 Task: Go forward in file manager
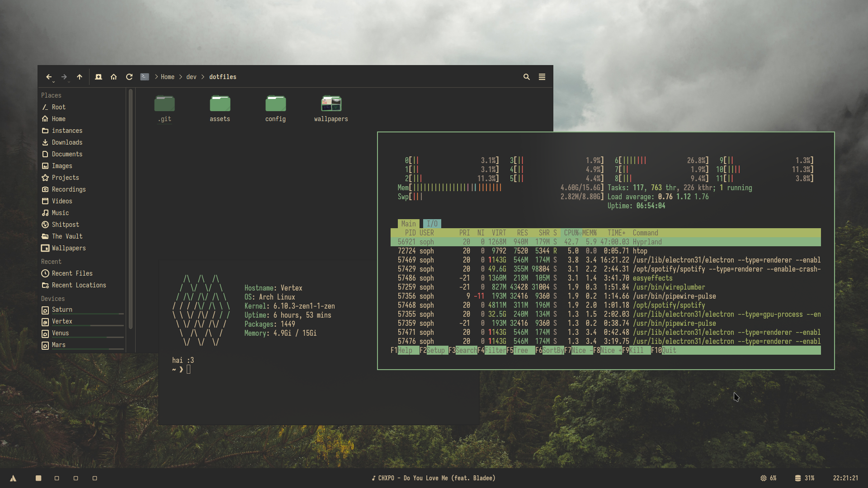click(x=64, y=77)
